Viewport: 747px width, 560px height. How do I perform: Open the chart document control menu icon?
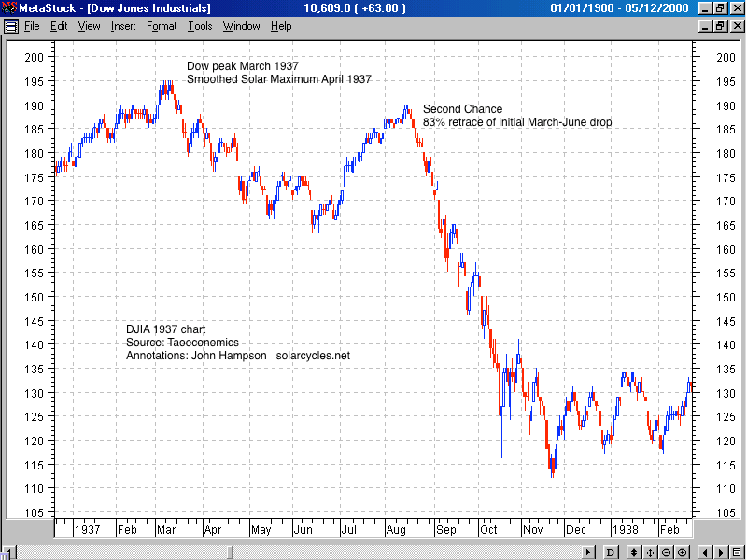tap(10, 26)
